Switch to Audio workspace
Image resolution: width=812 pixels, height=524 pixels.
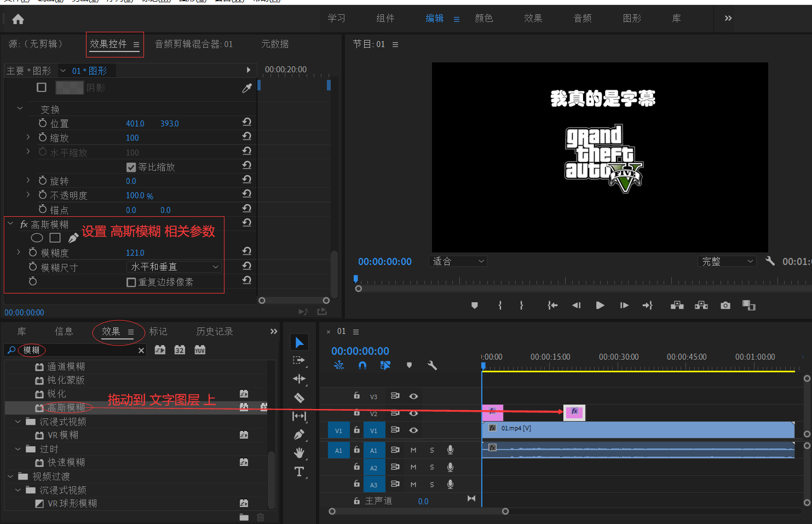[583, 19]
